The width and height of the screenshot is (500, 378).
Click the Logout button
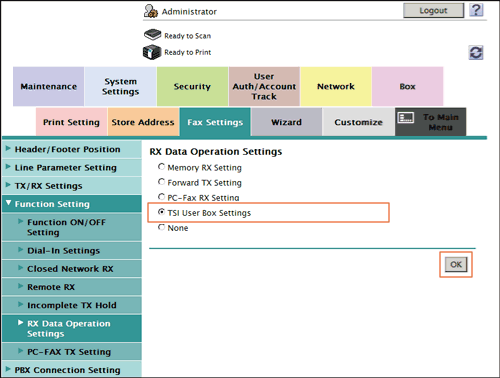coord(433,11)
